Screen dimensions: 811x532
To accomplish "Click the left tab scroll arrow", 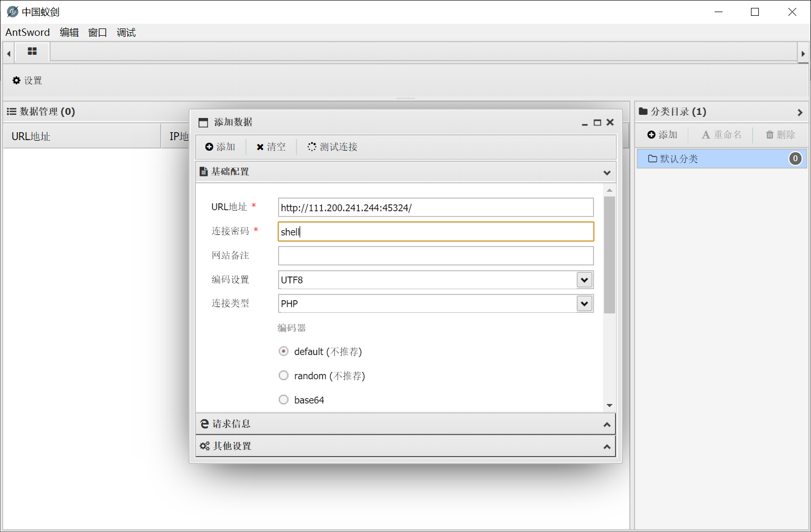I will pyautogui.click(x=8, y=53).
